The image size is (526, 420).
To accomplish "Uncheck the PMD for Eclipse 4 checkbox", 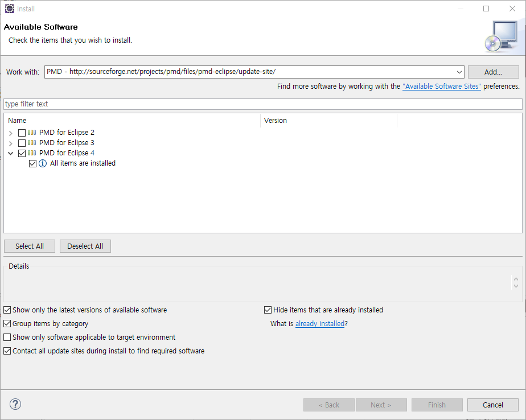I will [22, 153].
